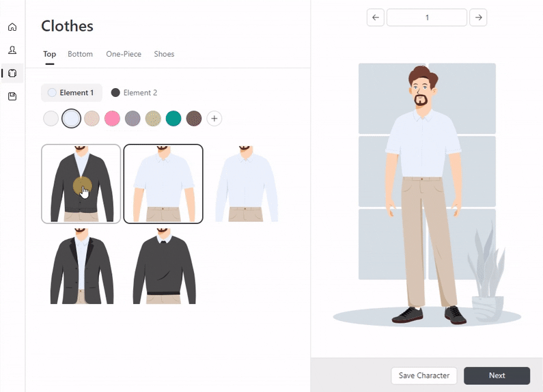
Task: Pick the khaki tan color swatch
Action: 153,118
